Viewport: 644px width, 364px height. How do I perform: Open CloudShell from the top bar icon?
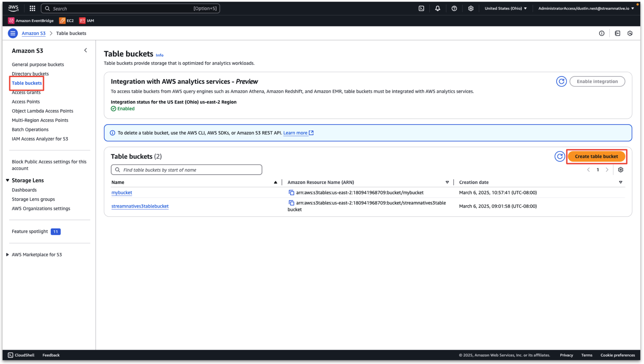421,8
